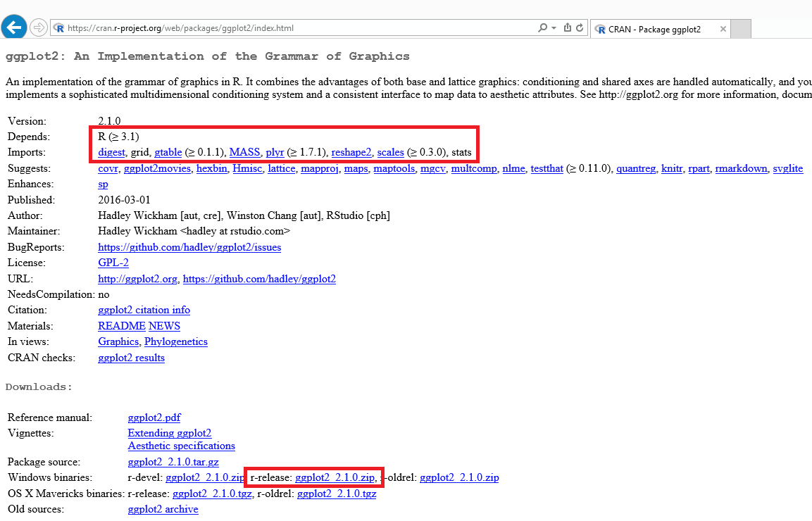Viewport: 812px width, 521px height.
Task: Click the nlme package link
Action: (513, 168)
